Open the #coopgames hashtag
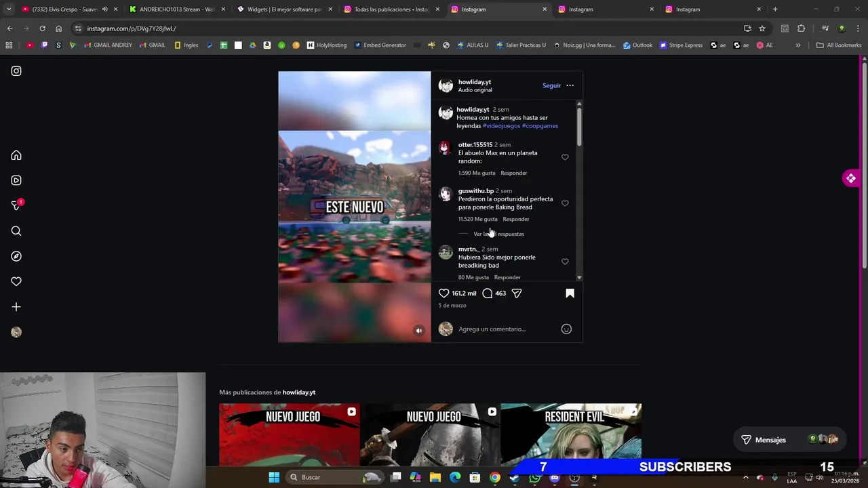The image size is (868, 488). click(540, 125)
